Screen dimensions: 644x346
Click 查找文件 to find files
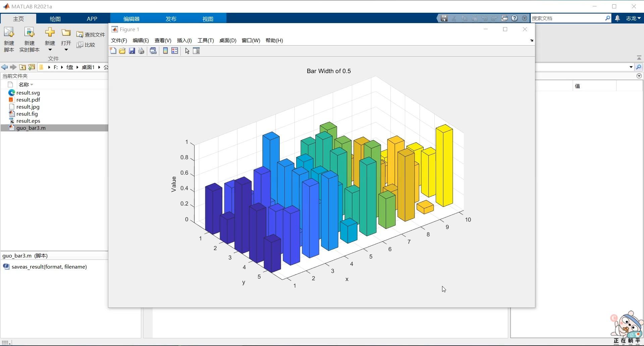click(x=91, y=35)
